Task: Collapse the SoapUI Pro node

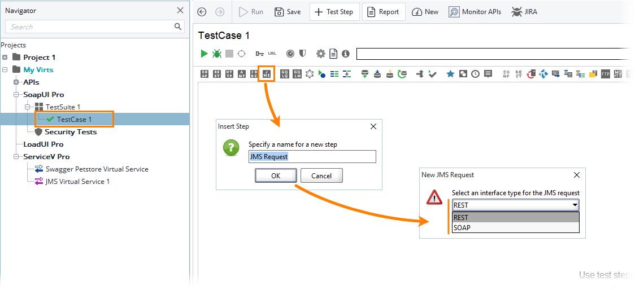Action: (16, 94)
